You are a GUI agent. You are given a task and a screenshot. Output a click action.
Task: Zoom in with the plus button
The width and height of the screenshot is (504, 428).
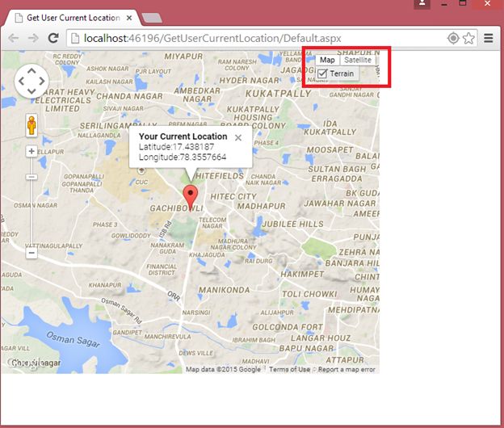[x=31, y=151]
